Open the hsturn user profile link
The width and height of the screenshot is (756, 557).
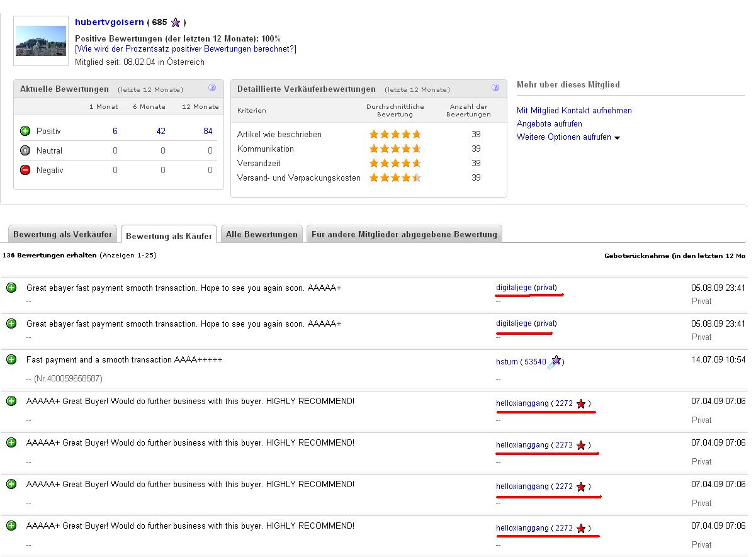(507, 361)
